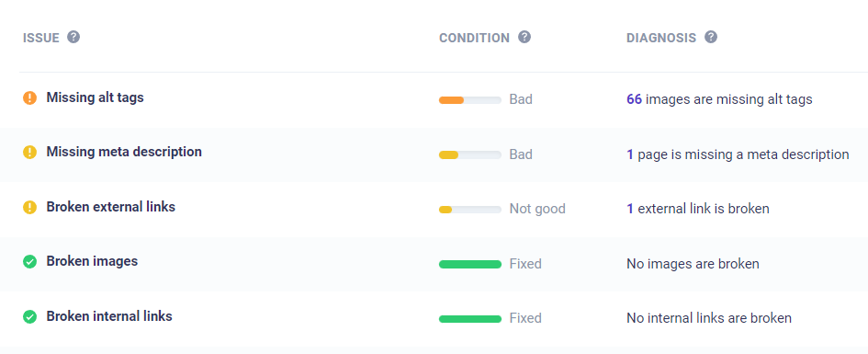Click the yellow warning icon for Missing meta description

(x=30, y=153)
